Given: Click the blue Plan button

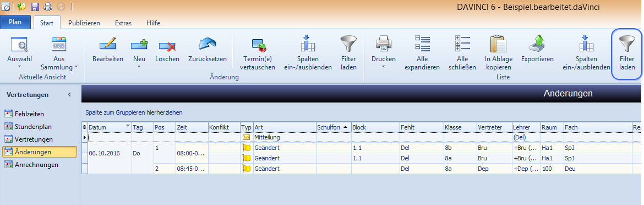Looking at the screenshot, I should pos(15,22).
